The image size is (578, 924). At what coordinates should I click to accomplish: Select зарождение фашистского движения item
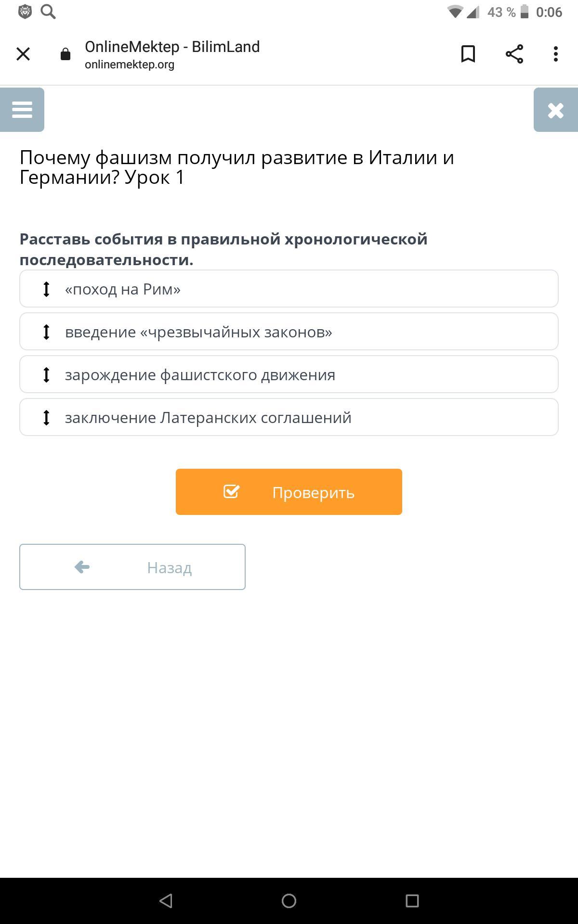tap(289, 374)
